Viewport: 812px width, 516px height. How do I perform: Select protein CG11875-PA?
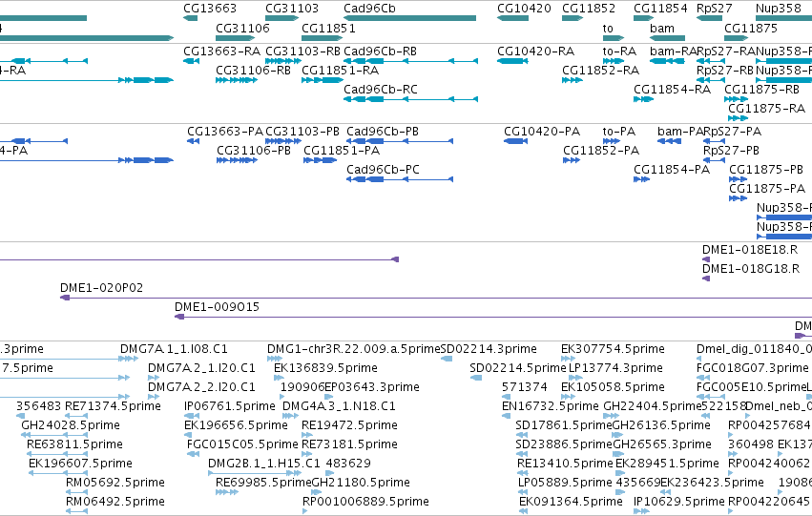tap(767, 189)
